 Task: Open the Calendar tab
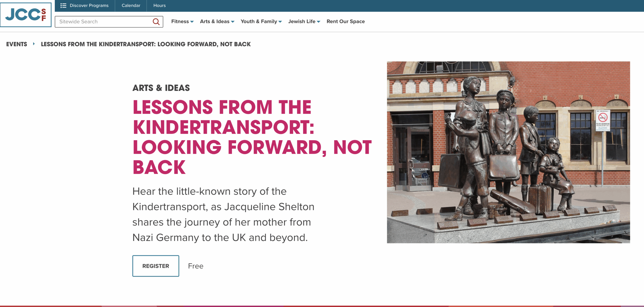point(131,6)
